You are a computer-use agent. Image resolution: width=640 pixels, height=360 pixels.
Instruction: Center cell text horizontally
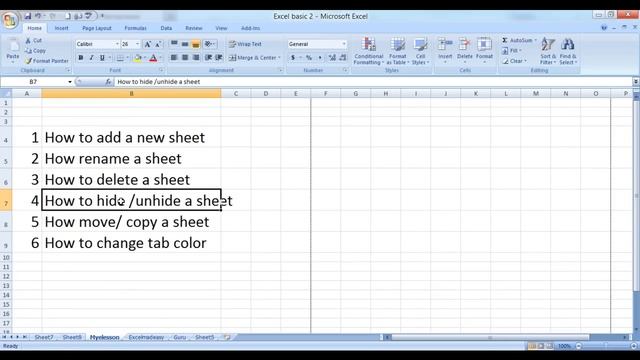click(x=185, y=58)
